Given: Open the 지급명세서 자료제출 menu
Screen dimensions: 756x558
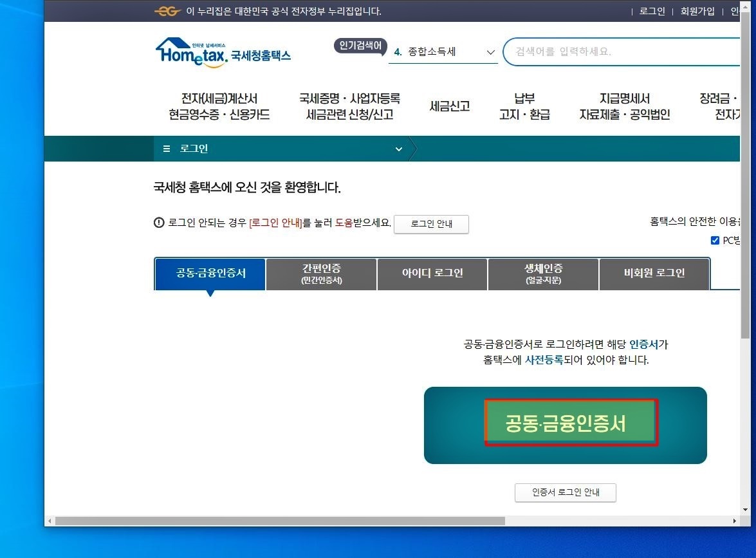Looking at the screenshot, I should 624,107.
